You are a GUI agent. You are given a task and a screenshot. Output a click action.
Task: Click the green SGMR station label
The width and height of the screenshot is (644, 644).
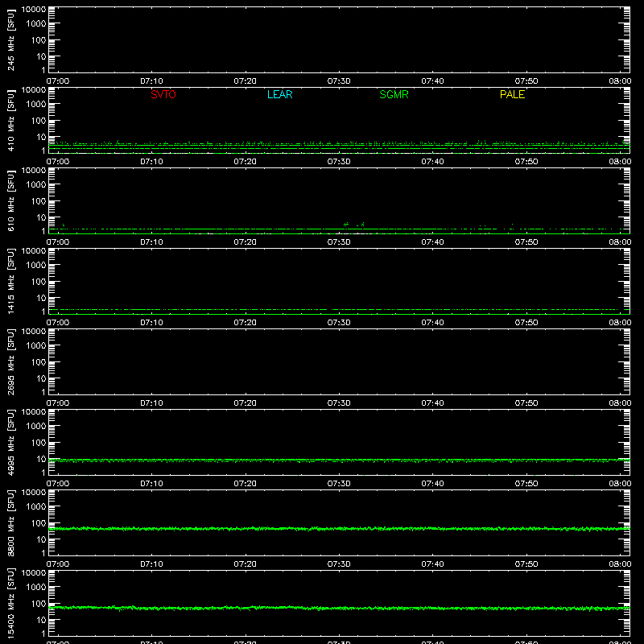394,94
